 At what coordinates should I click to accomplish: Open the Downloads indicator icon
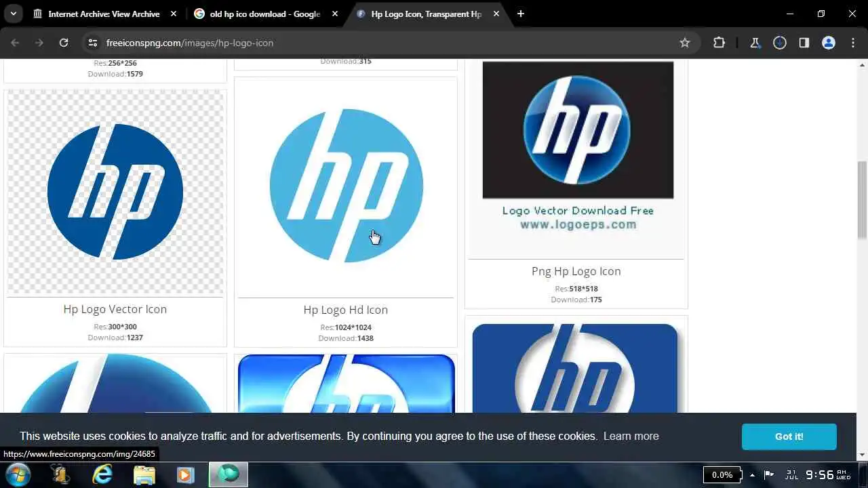coord(780,43)
